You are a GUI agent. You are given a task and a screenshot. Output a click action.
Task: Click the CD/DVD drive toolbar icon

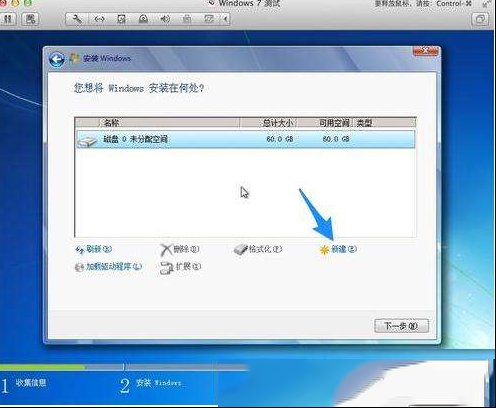click(x=143, y=19)
